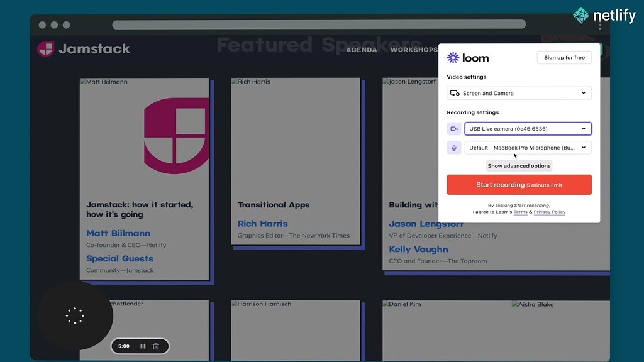644x362 pixels.
Task: Click the Kelly Vaughn speaker name
Action: (418, 249)
